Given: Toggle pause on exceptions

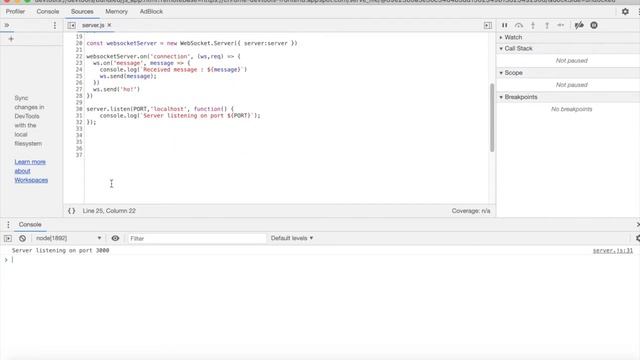Looking at the screenshot, I should click(x=594, y=25).
